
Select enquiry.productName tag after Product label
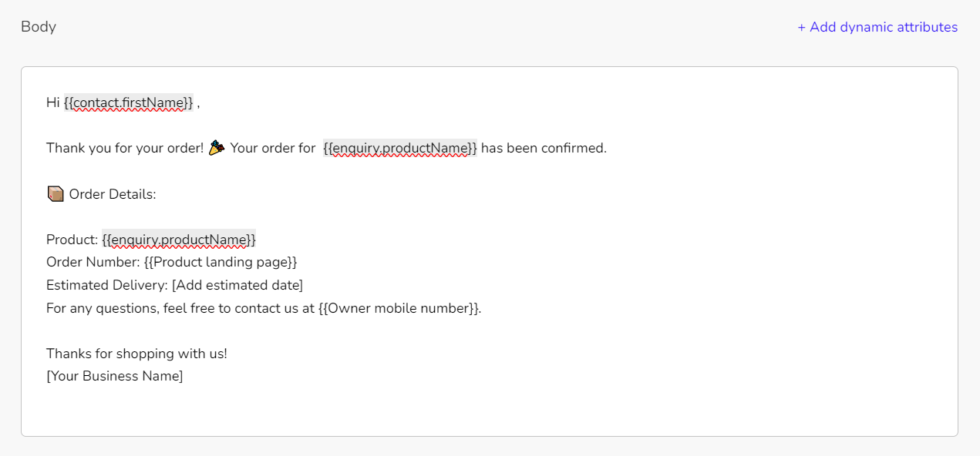pos(179,240)
